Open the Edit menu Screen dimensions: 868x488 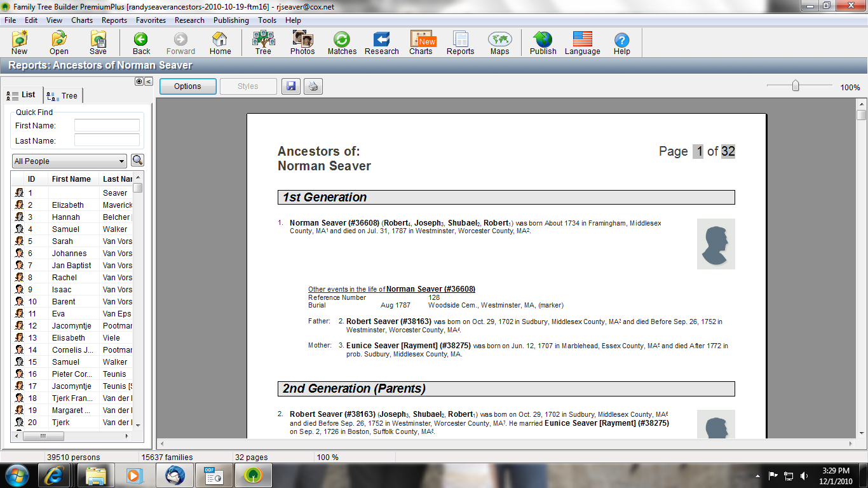tap(31, 20)
